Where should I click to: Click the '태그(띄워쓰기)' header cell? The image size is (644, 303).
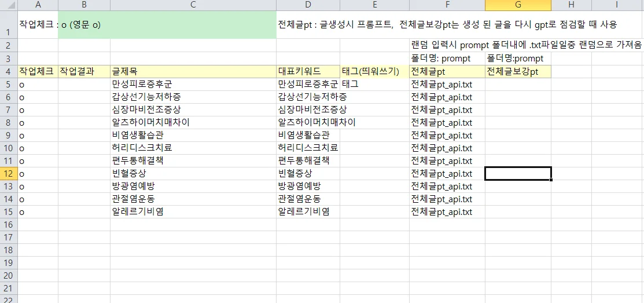pos(374,71)
